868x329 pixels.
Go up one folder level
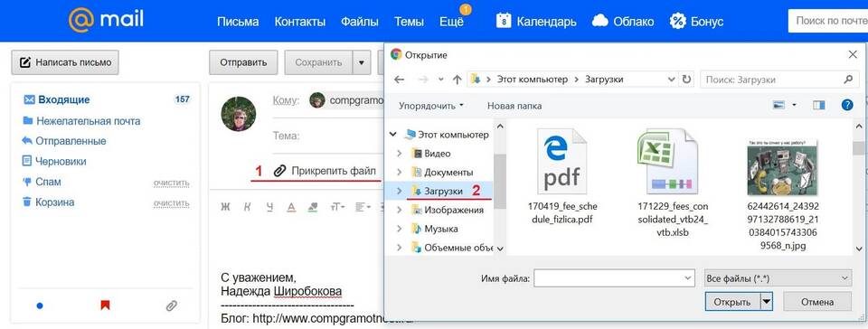tap(457, 80)
